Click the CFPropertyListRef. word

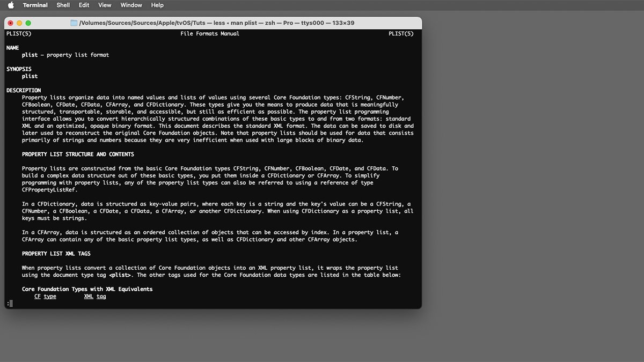(x=50, y=190)
